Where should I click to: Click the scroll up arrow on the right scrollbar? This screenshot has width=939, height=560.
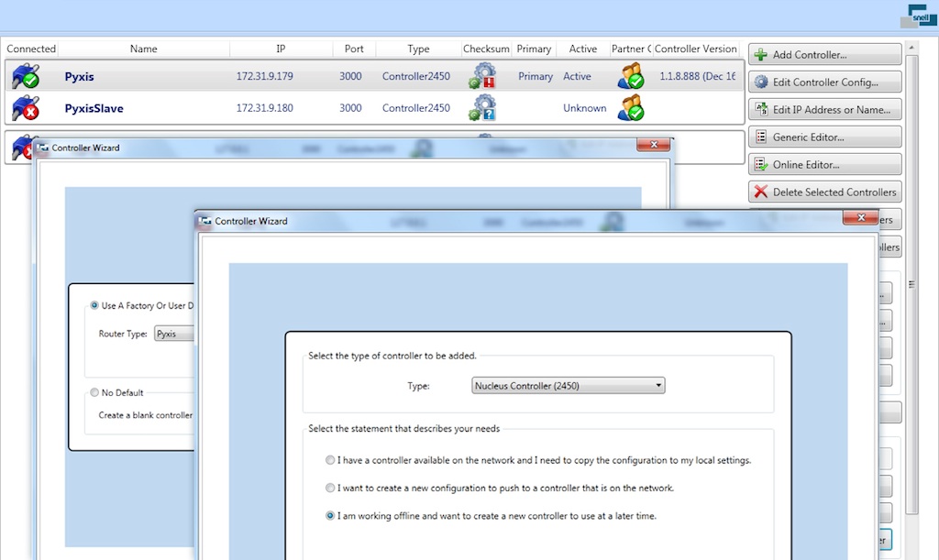click(911, 48)
